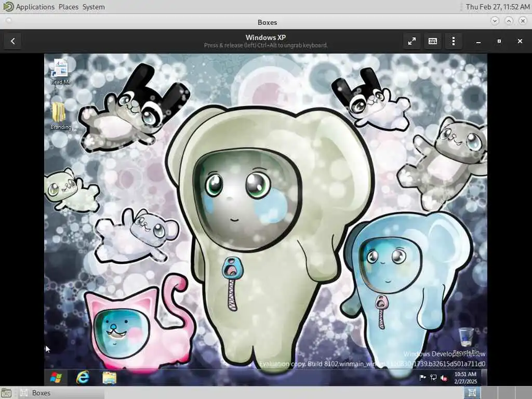The image size is (532, 399).
Task: Select the Boxes task in the bottom panel
Action: click(61, 393)
